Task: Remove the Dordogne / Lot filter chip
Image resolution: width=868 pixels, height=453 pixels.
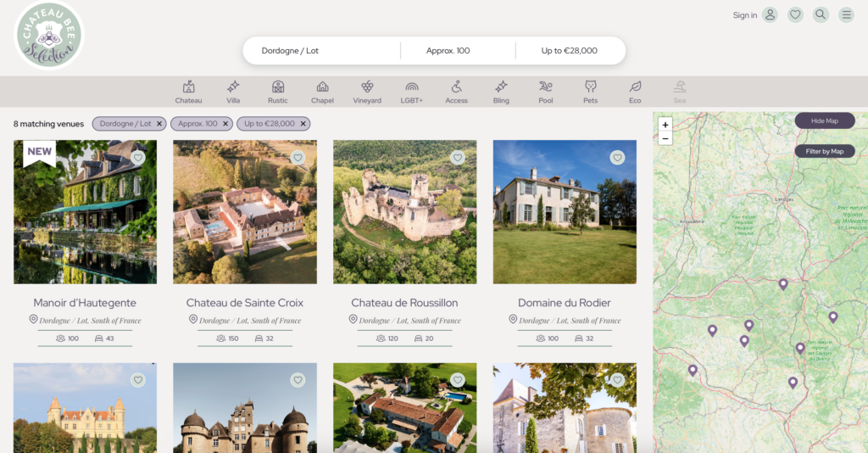Action: tap(159, 124)
